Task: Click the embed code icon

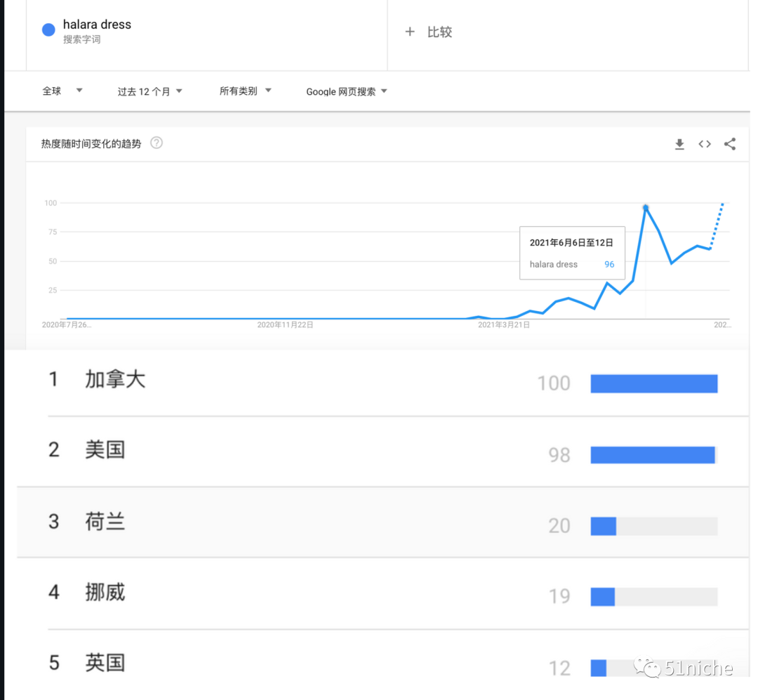Action: click(705, 144)
